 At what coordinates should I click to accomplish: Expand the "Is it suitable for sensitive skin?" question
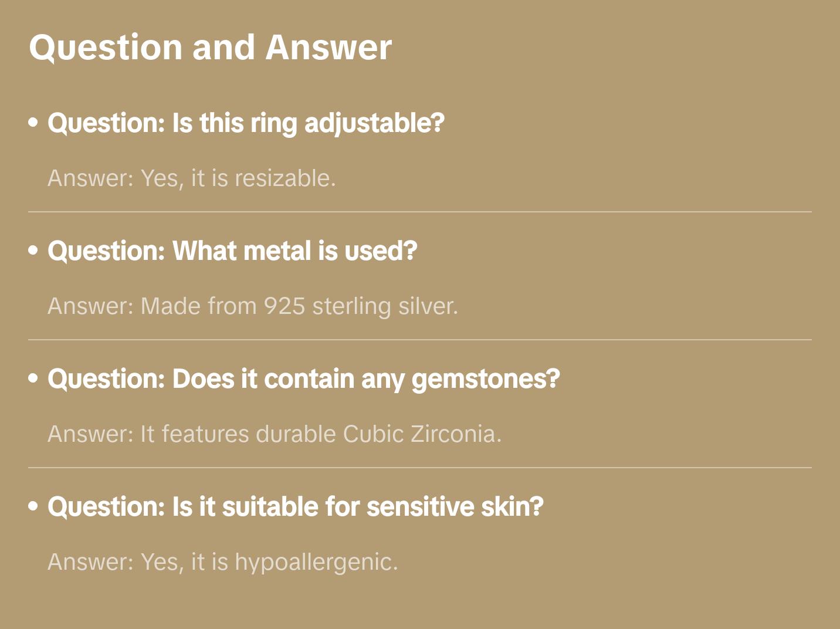point(295,507)
